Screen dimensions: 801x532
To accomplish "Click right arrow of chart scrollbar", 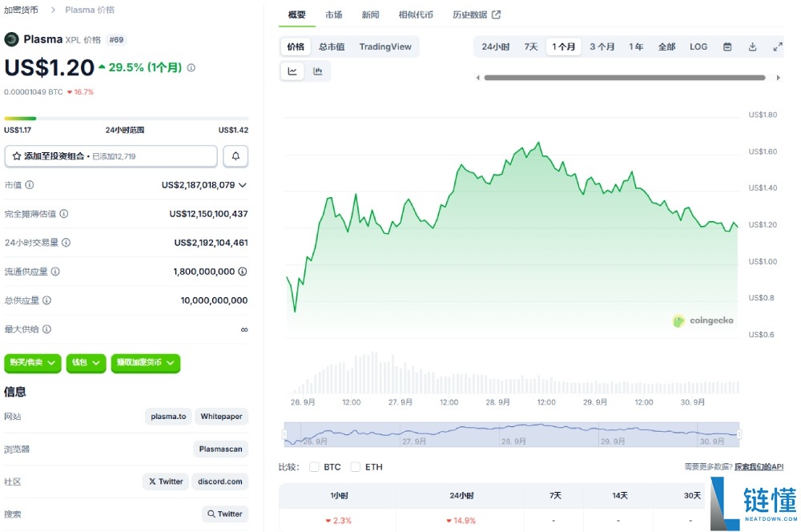I will tap(778, 78).
